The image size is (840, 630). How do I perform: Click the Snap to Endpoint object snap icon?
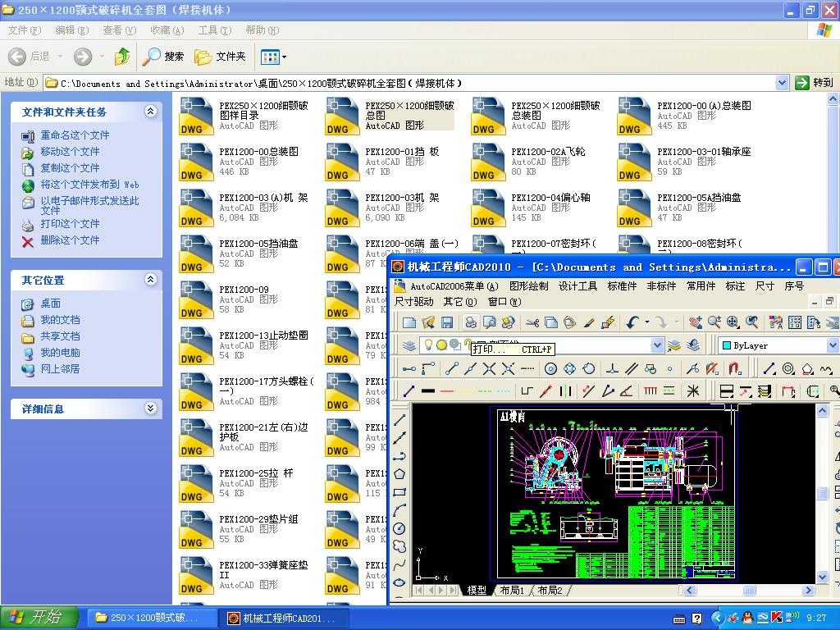(452, 368)
